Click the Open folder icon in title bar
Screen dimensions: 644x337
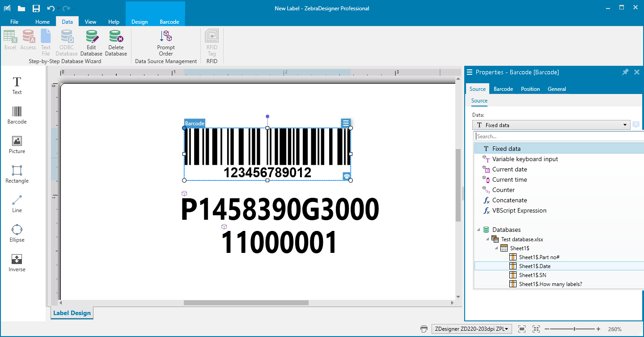coord(21,9)
